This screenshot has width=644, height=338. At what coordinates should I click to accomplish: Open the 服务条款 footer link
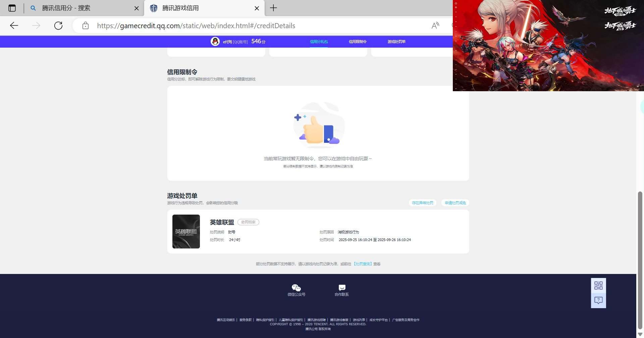point(246,320)
